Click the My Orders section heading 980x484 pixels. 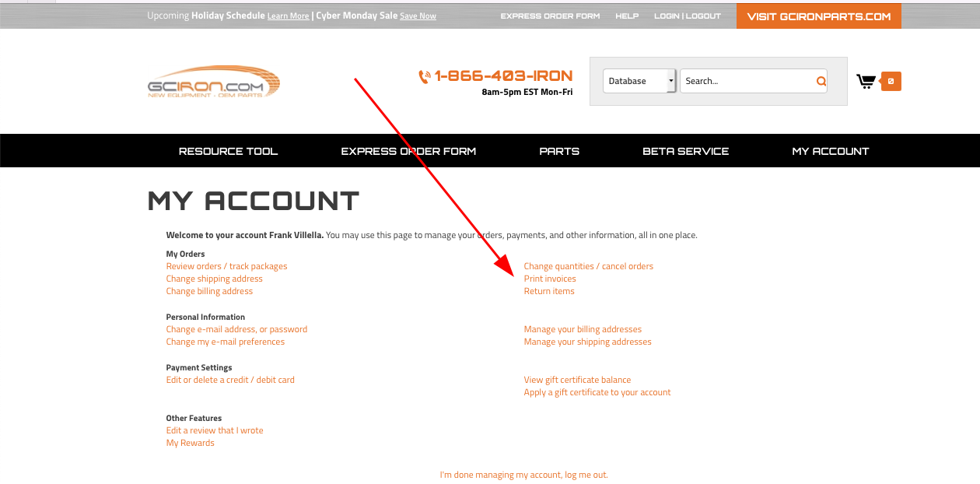(x=185, y=254)
